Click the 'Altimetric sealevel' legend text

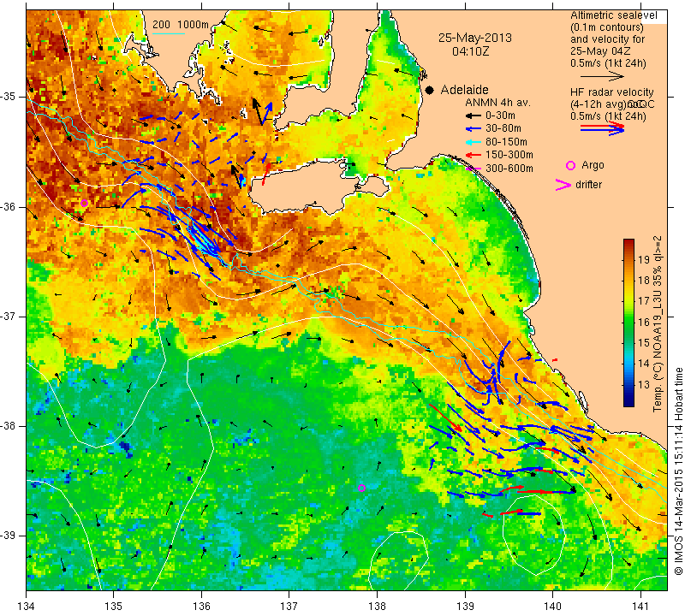tap(614, 15)
